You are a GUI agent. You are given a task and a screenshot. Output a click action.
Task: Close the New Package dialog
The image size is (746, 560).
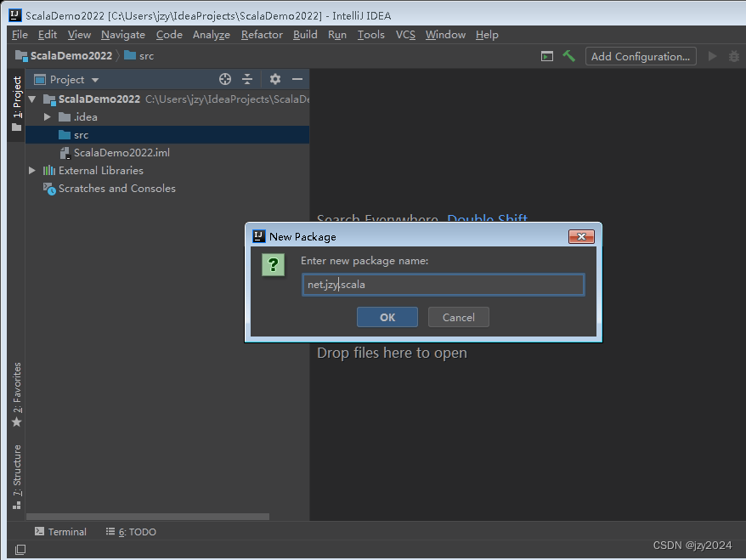[x=581, y=236]
